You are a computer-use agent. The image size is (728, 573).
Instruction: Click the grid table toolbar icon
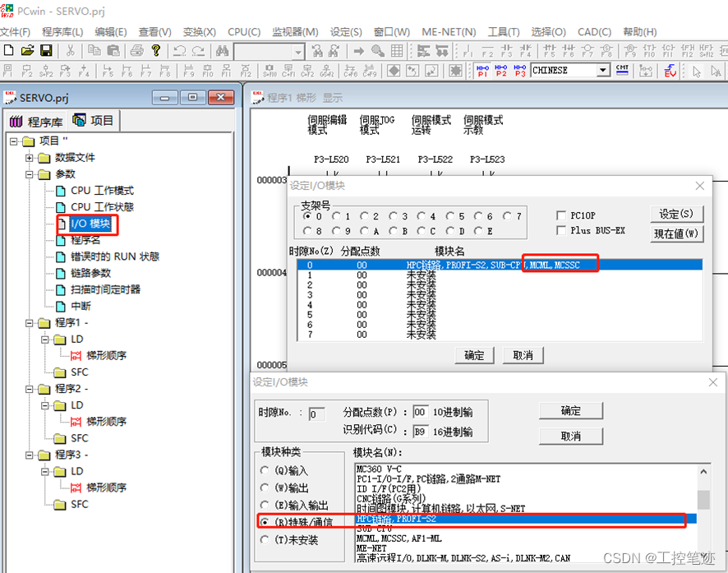click(x=397, y=50)
